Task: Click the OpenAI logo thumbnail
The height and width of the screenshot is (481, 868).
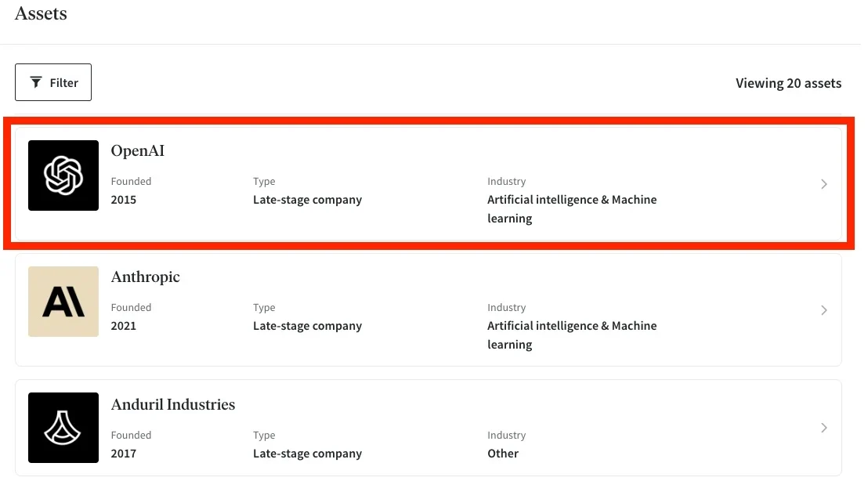Action: click(63, 175)
